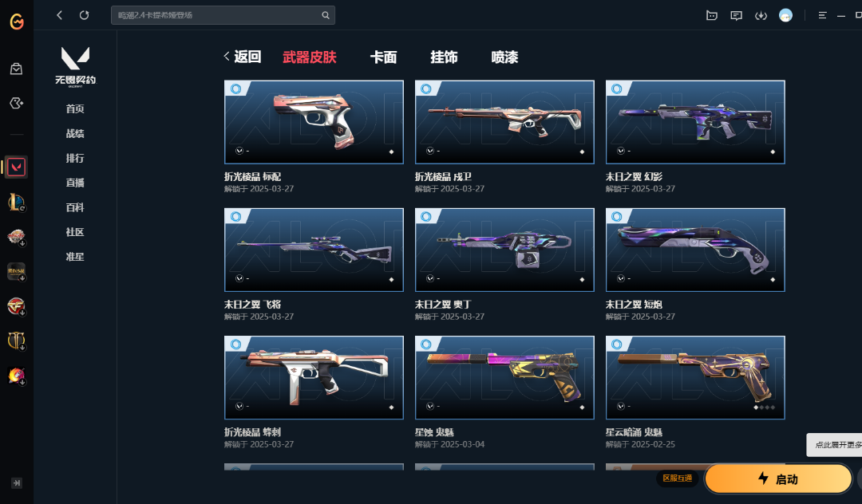The width and height of the screenshot is (862, 504).
Task: Select the 折光棱晶 标配 skin thumbnail
Action: [314, 122]
